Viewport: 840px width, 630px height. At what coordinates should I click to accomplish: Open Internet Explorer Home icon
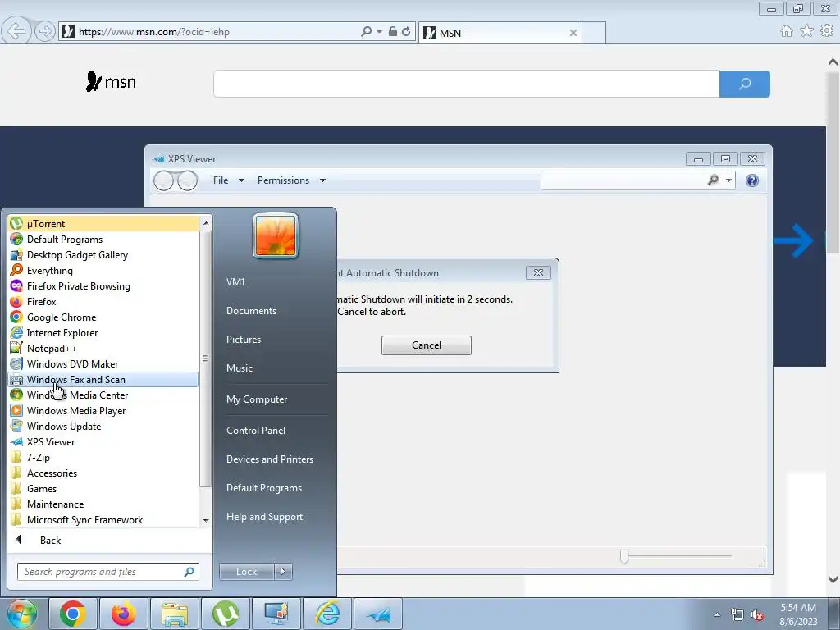[787, 31]
